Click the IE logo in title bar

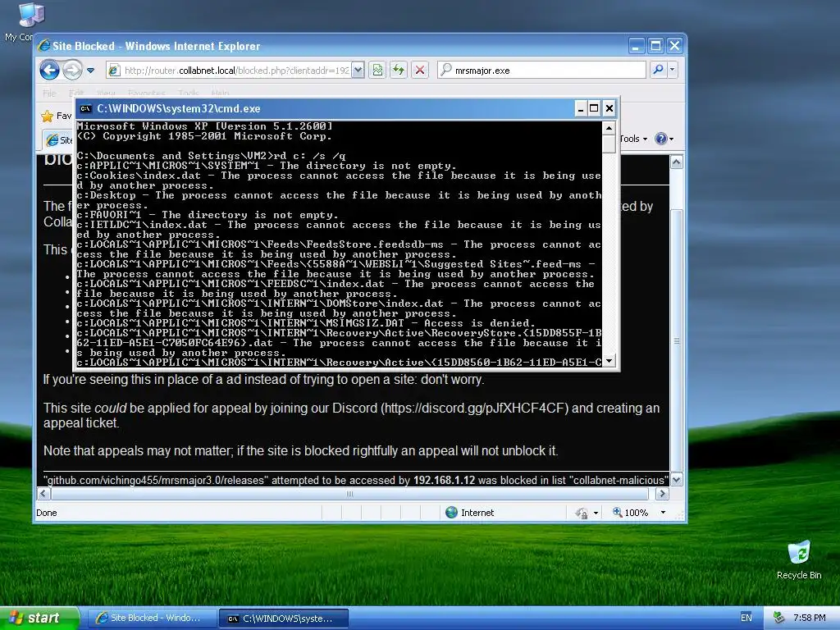pos(44,46)
